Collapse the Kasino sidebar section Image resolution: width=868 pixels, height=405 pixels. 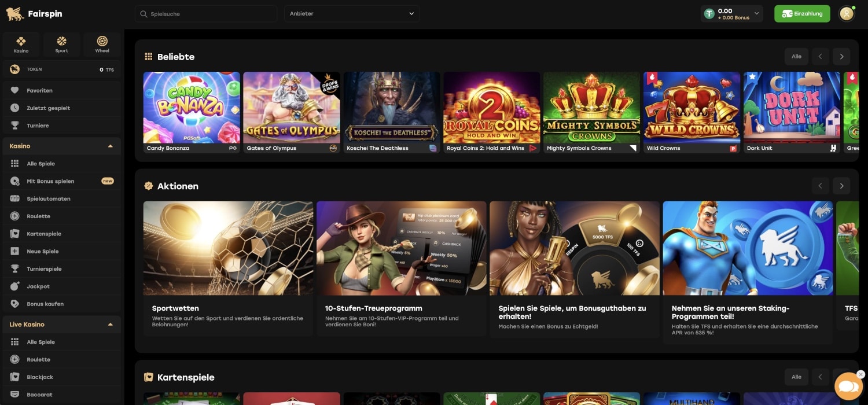pyautogui.click(x=111, y=146)
